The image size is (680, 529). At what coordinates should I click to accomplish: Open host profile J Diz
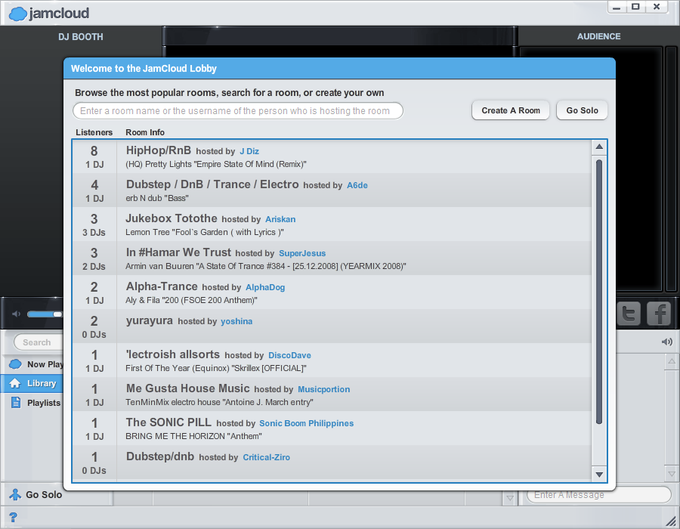(x=249, y=151)
